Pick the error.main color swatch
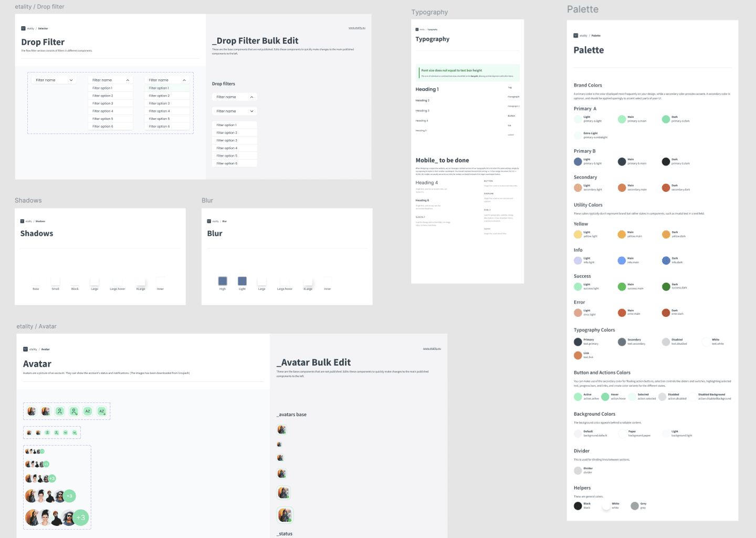 pyautogui.click(x=622, y=313)
